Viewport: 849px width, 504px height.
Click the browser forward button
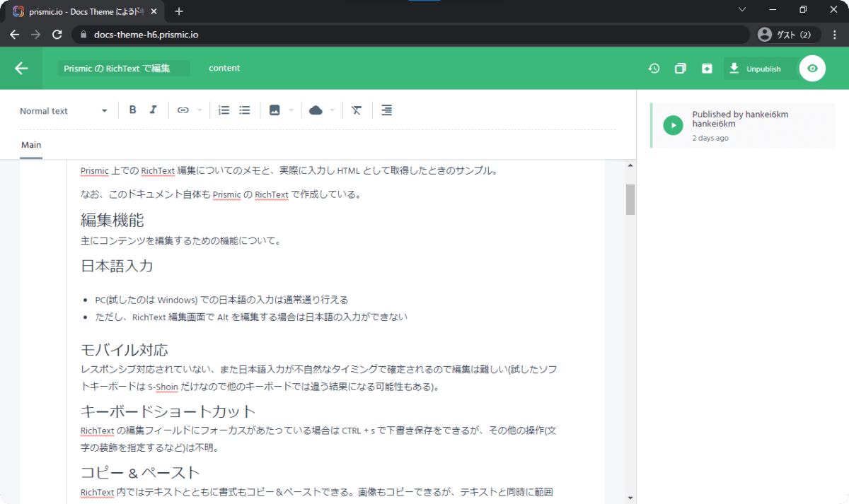(x=36, y=35)
